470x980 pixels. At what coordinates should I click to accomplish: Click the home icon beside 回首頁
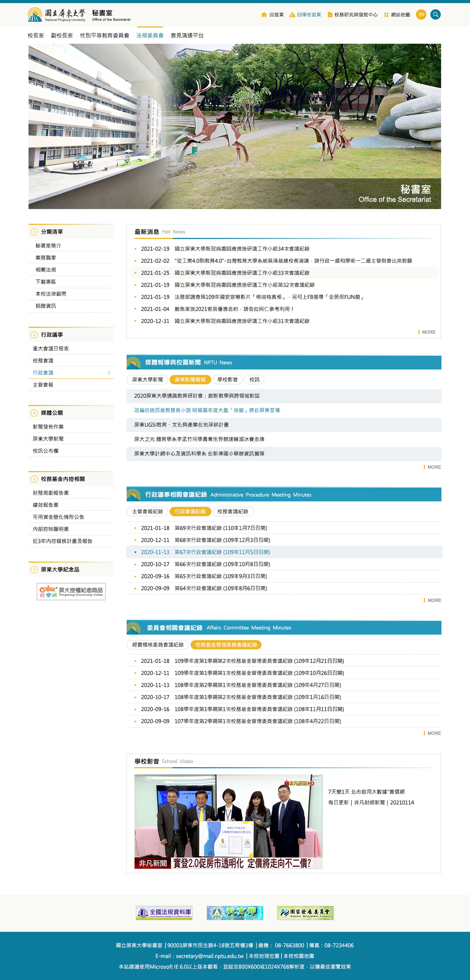pyautogui.click(x=264, y=15)
